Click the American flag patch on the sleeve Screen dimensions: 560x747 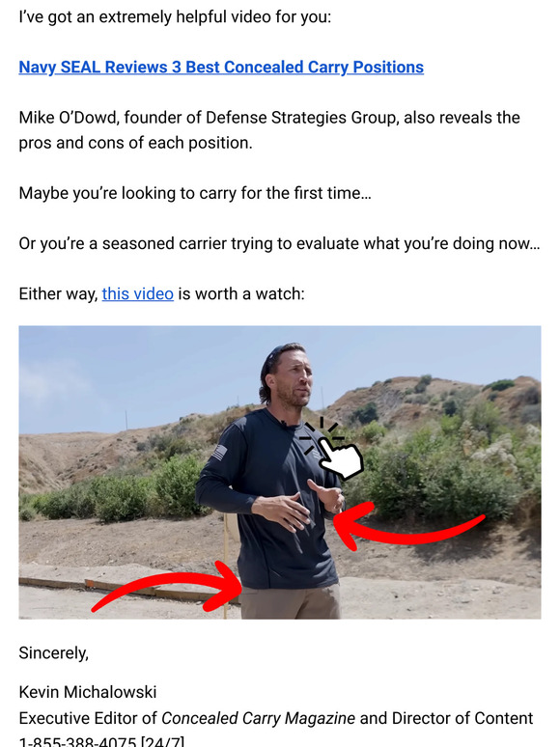tap(219, 452)
